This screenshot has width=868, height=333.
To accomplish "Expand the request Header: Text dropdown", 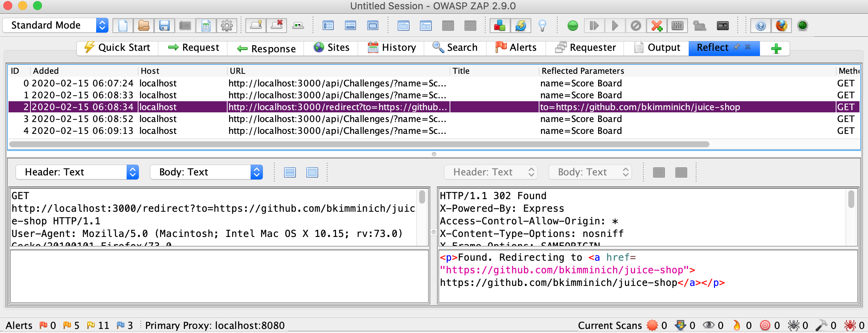I will (x=77, y=172).
